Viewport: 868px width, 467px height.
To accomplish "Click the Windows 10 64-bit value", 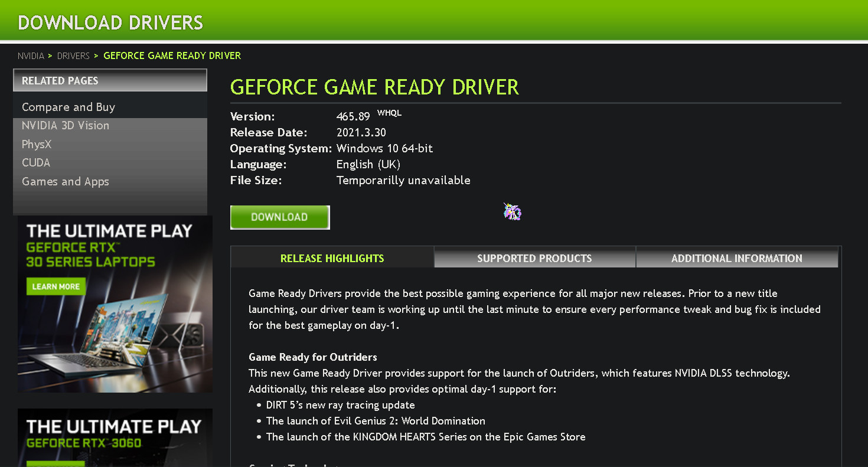I will [x=384, y=148].
